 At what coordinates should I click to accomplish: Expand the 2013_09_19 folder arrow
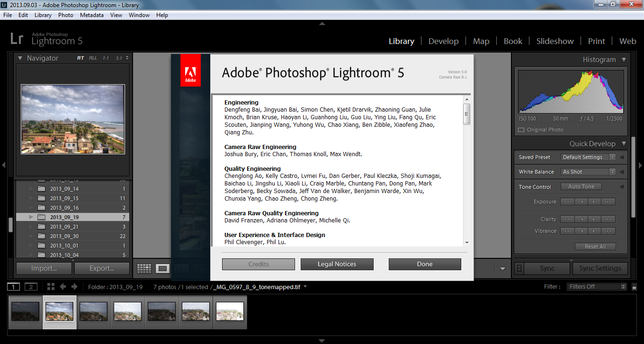click(31, 217)
